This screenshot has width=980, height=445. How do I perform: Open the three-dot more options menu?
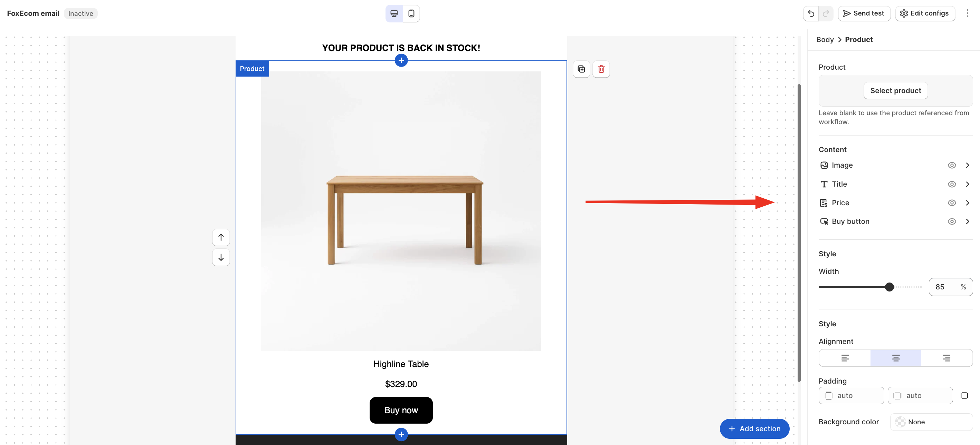(968, 14)
